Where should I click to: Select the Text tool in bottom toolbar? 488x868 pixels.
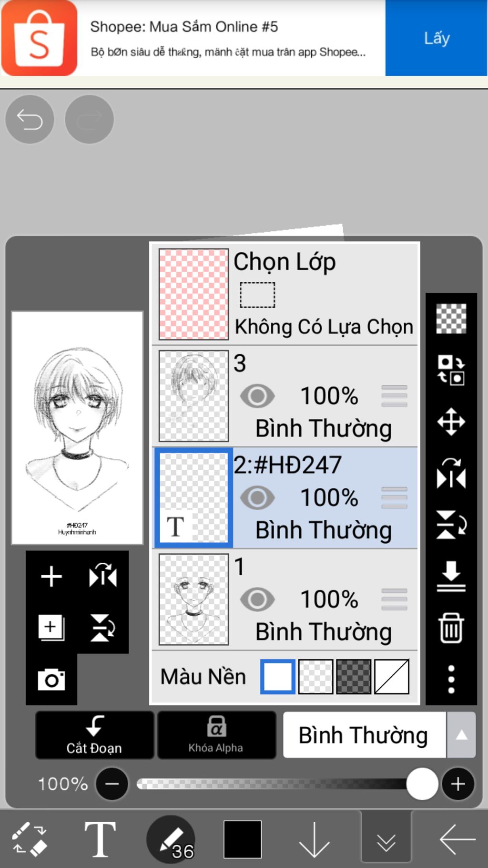pos(100,839)
